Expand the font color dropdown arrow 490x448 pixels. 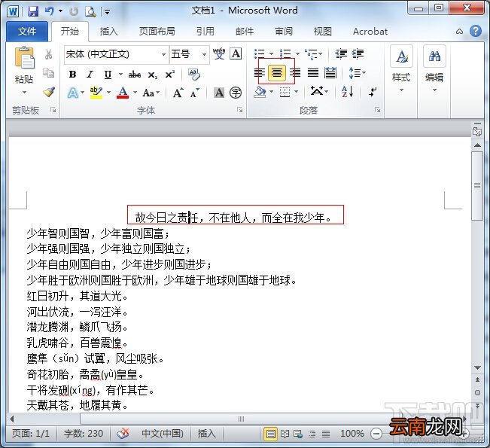pyautogui.click(x=135, y=93)
